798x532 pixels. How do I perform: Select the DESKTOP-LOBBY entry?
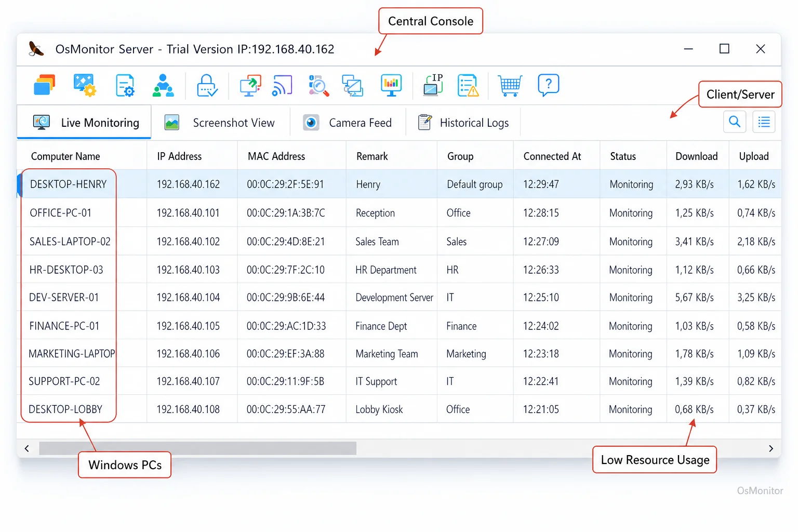[65, 409]
